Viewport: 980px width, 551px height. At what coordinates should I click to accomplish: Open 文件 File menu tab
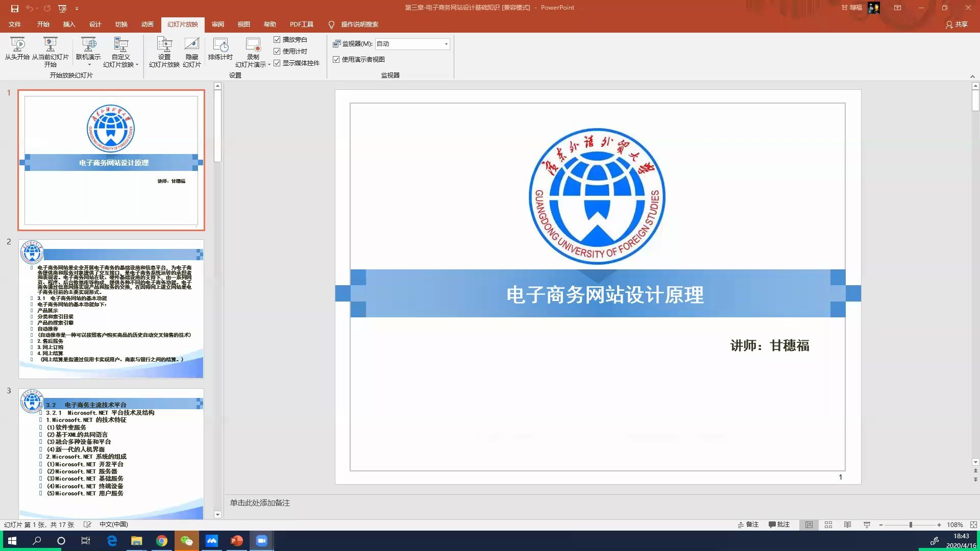(15, 24)
